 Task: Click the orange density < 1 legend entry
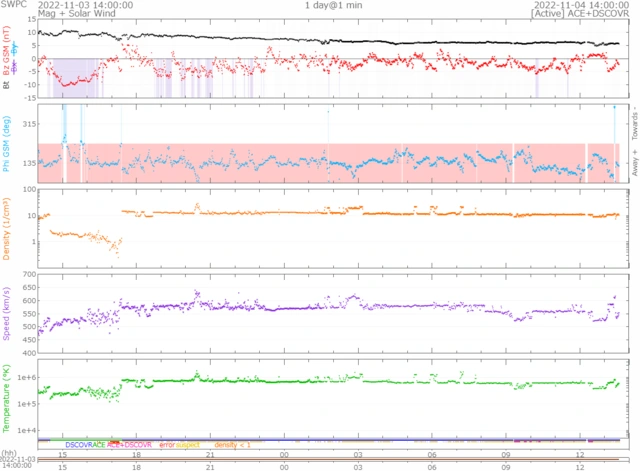click(x=232, y=445)
